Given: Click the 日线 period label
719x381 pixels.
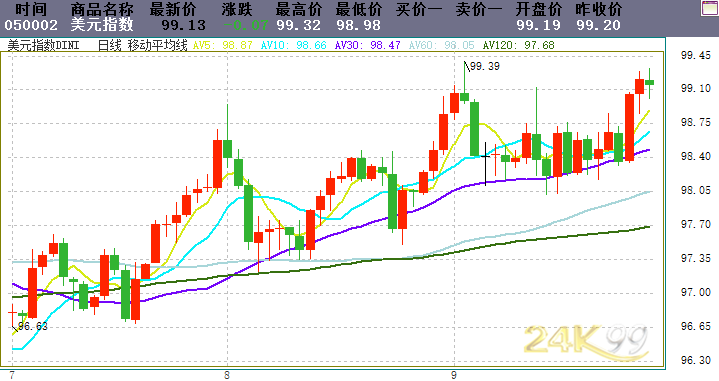Looking at the screenshot, I should point(110,45).
